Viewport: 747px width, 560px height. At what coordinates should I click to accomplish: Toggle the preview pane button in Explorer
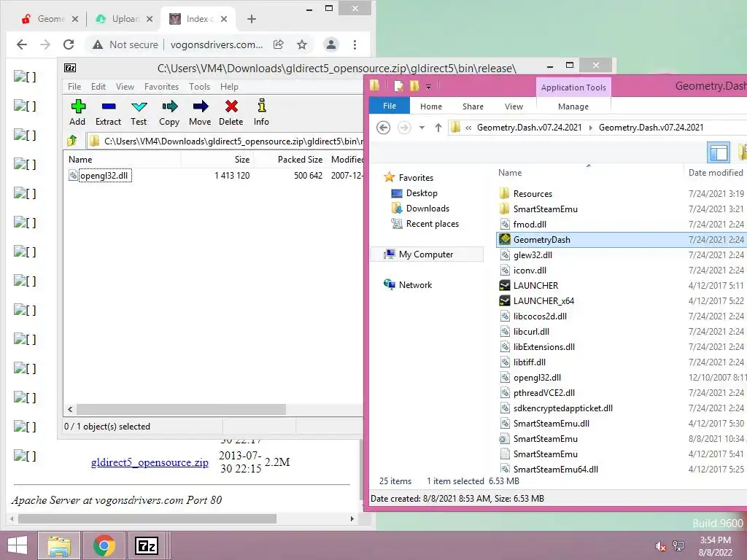(719, 153)
